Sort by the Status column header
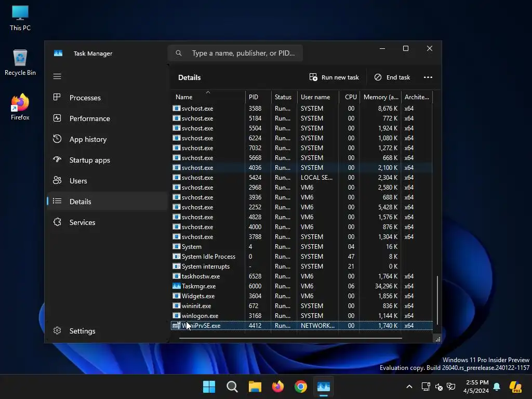Screen dimensions: 532x399 click(284, 97)
